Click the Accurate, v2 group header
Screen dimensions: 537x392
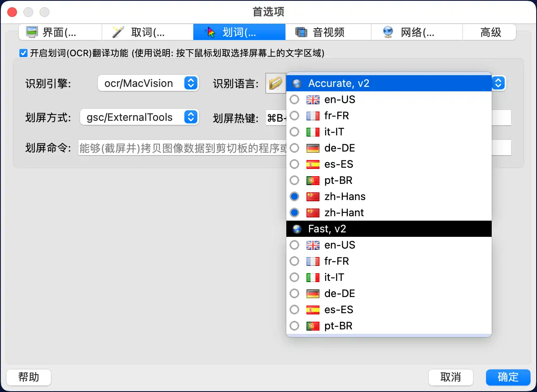pos(389,83)
